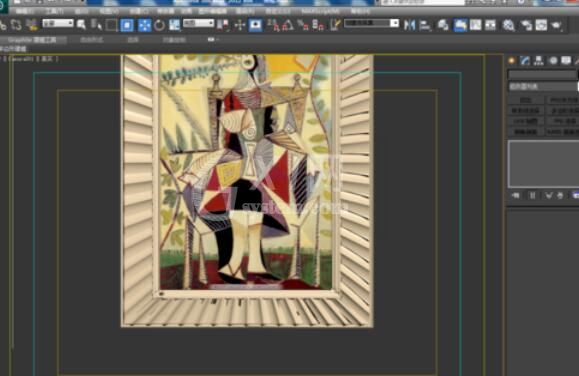Click the Pin Stack icon

pyautogui.click(x=515, y=195)
